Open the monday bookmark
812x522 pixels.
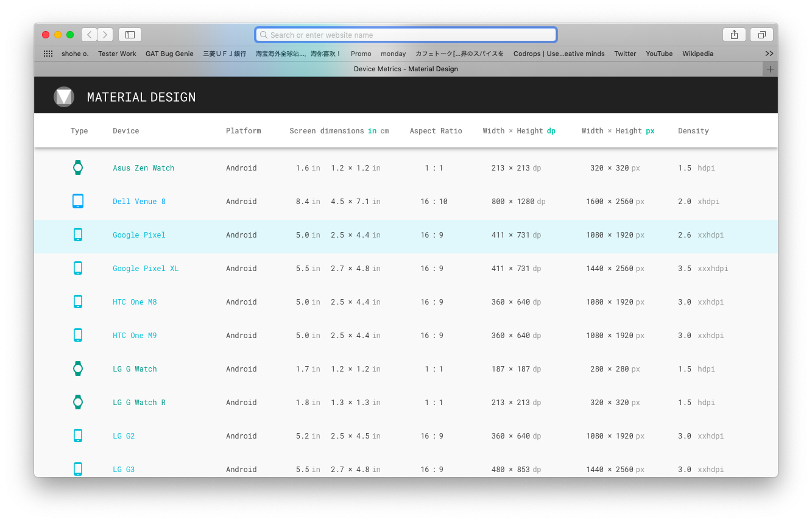click(x=394, y=54)
